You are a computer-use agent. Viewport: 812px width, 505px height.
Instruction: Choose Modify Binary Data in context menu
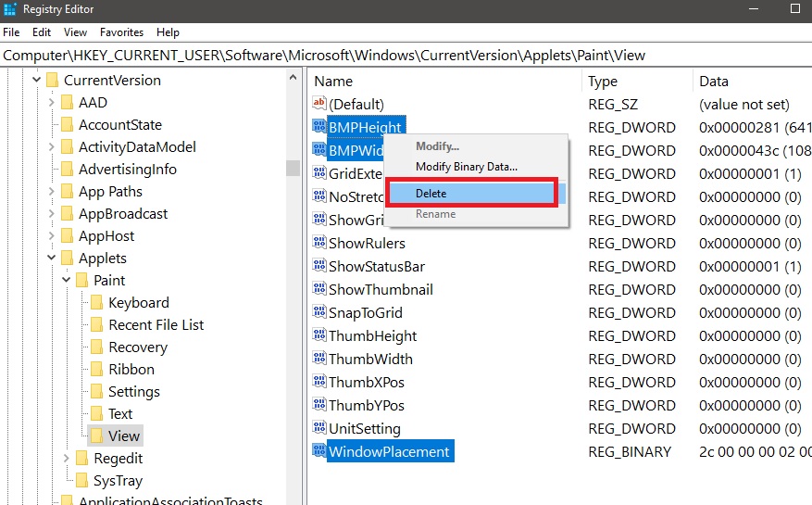pyautogui.click(x=467, y=167)
